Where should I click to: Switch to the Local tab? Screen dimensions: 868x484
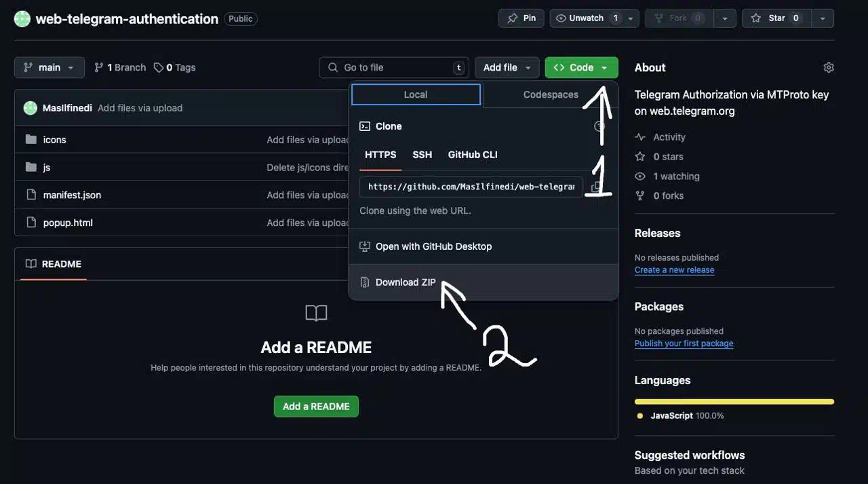click(416, 94)
